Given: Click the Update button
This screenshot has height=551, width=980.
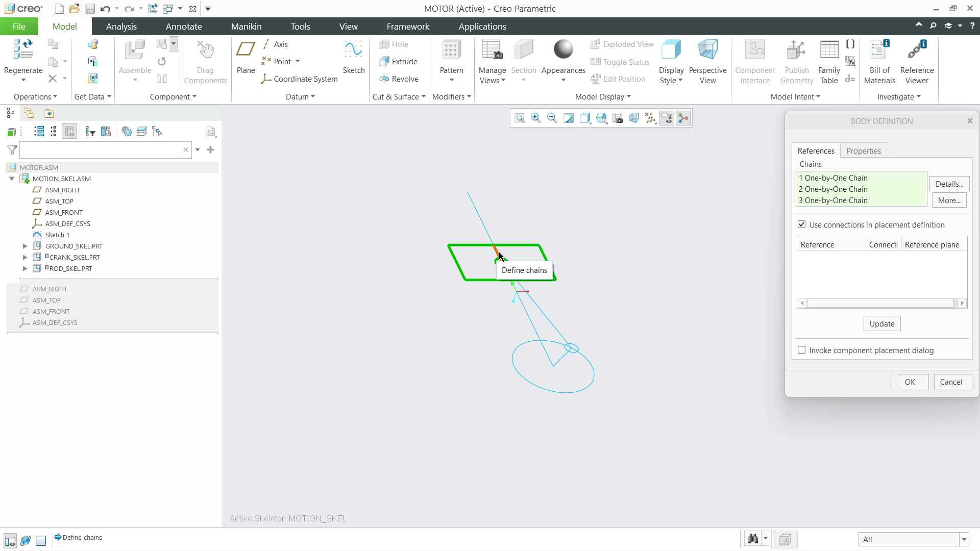Looking at the screenshot, I should coord(882,323).
